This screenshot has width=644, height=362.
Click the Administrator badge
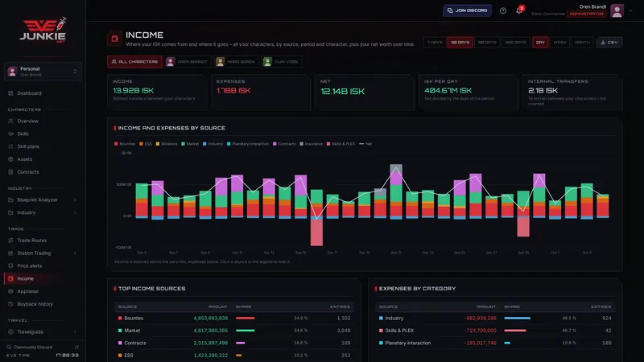coord(586,14)
